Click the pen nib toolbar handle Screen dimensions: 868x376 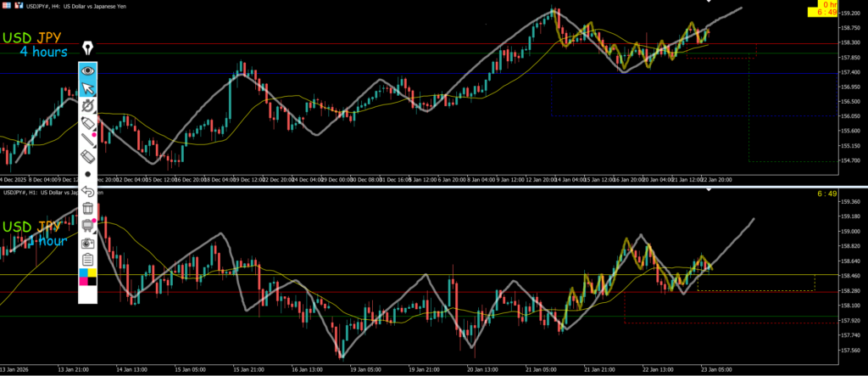click(x=88, y=48)
